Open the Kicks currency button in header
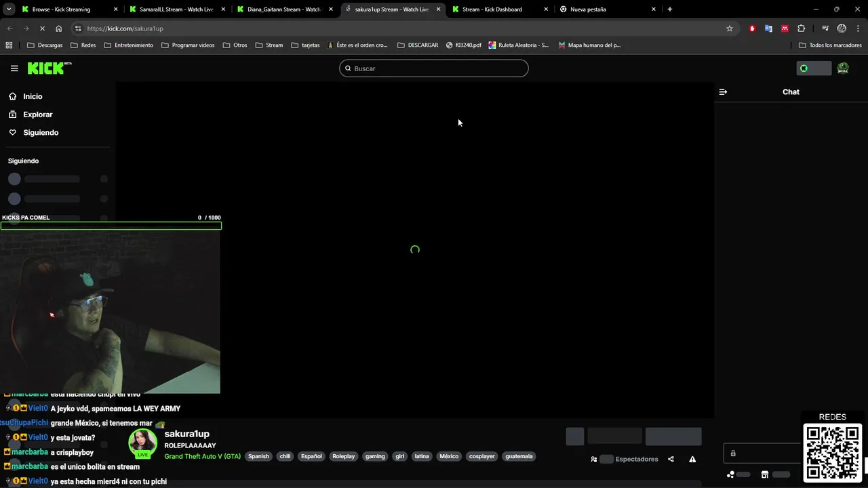This screenshot has width=868, height=488. pyautogui.click(x=814, y=68)
